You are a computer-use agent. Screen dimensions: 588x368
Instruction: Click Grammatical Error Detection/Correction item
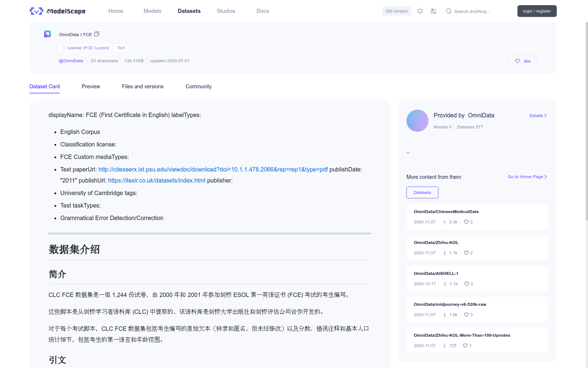coord(112,218)
